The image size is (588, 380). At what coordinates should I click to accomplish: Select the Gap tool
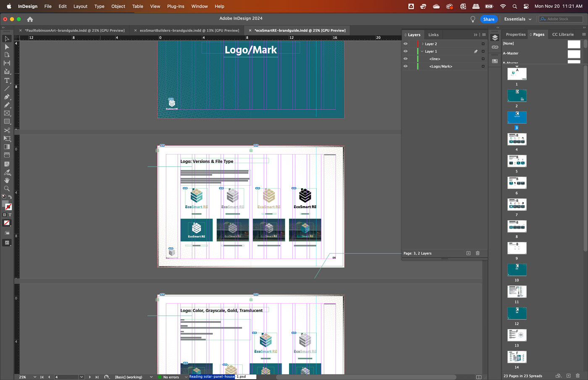pyautogui.click(x=7, y=63)
